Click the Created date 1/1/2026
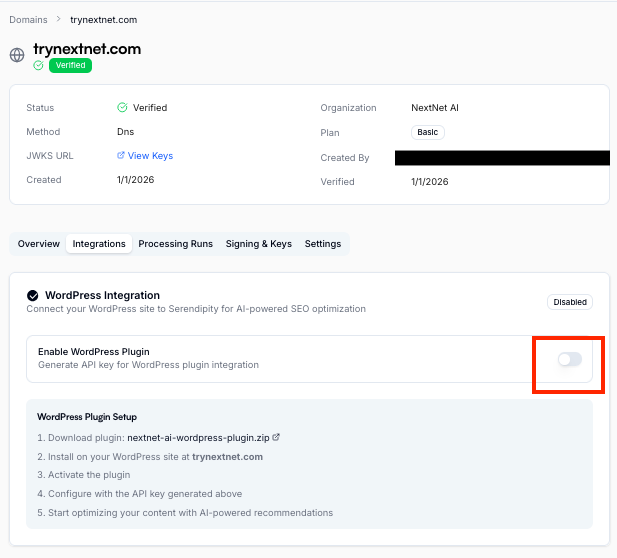The width and height of the screenshot is (617, 558). point(135,180)
